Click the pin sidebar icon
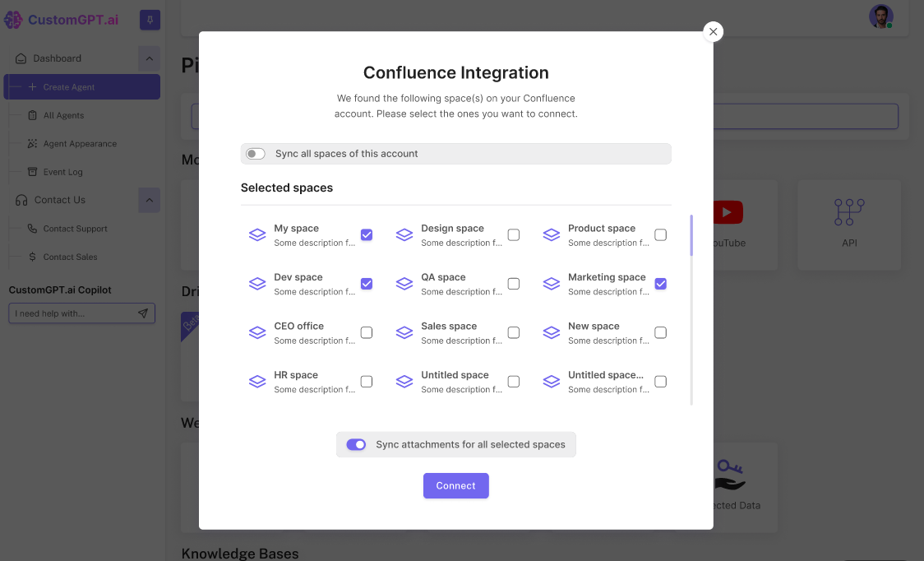The width and height of the screenshot is (924, 561). 150,20
